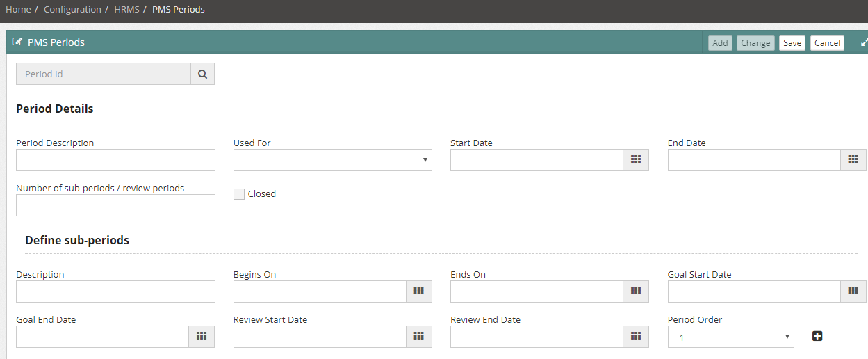
Task: Open the Review Start Date calendar picker
Action: (x=419, y=337)
